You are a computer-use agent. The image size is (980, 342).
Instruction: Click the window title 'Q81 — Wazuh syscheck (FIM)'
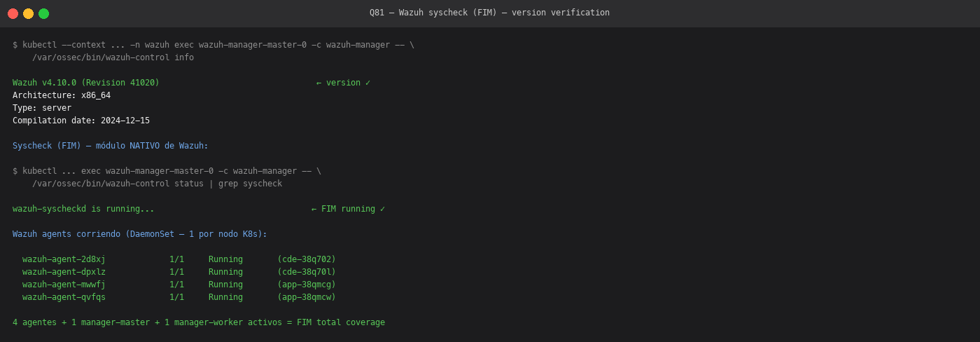pyautogui.click(x=489, y=13)
